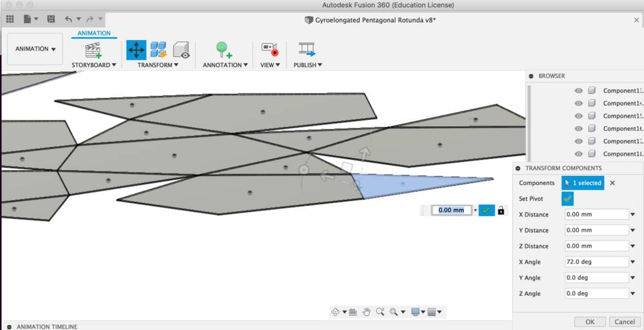Image resolution: width=644 pixels, height=330 pixels.
Task: Open the ANIMATION workspace dropdown
Action: click(35, 49)
